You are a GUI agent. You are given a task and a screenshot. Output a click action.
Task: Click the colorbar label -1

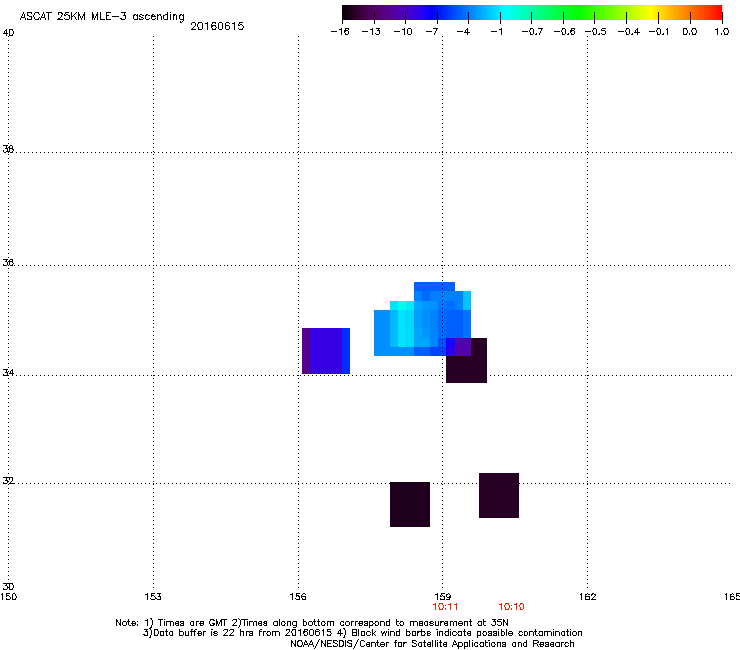tap(496, 32)
